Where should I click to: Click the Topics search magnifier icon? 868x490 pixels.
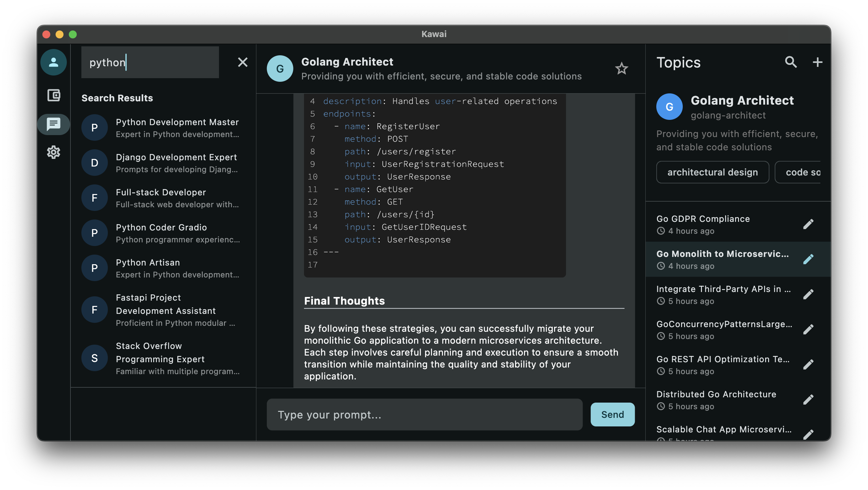coord(791,62)
